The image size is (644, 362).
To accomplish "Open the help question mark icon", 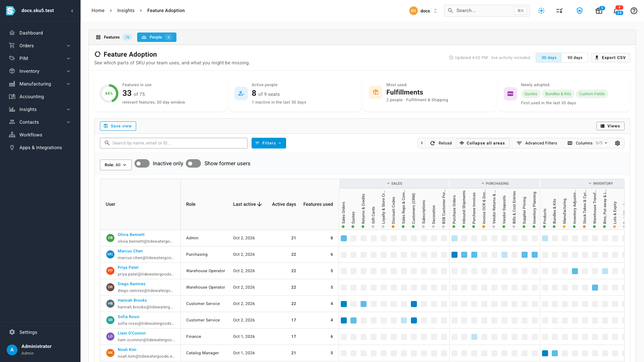I will (x=634, y=11).
